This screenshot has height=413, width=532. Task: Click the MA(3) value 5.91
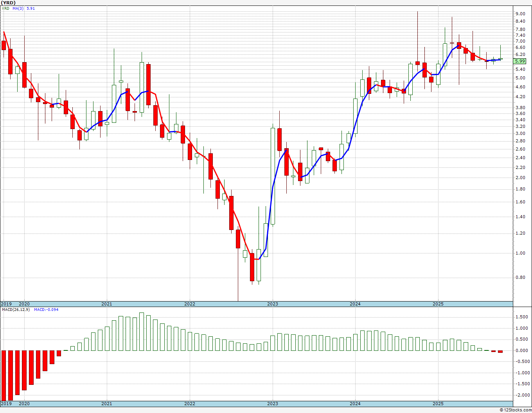[x=31, y=8]
